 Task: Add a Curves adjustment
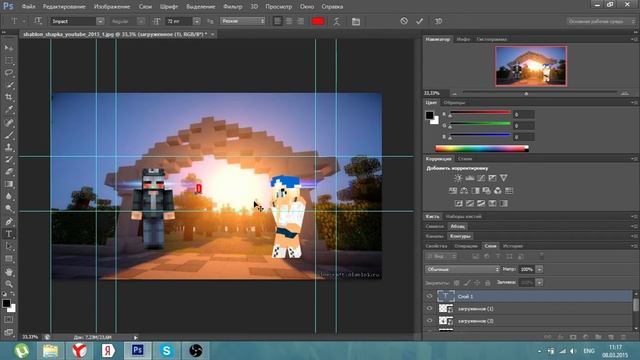point(481,178)
